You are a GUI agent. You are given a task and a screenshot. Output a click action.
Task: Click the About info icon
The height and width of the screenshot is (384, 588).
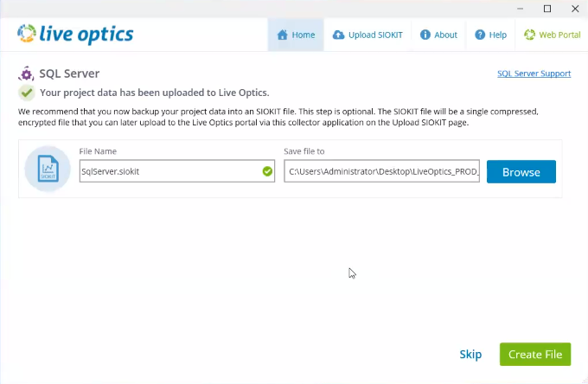click(425, 35)
